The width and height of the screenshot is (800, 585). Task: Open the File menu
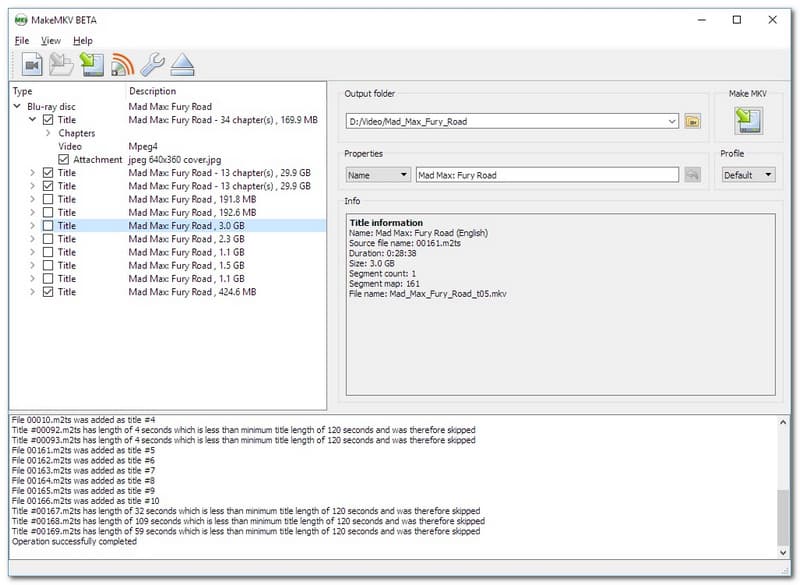22,41
